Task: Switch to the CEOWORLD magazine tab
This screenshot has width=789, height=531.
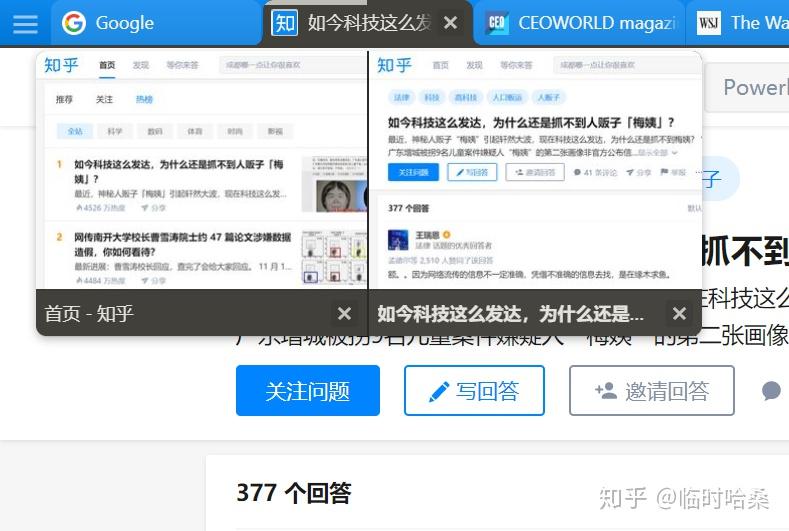Action: pyautogui.click(x=580, y=23)
